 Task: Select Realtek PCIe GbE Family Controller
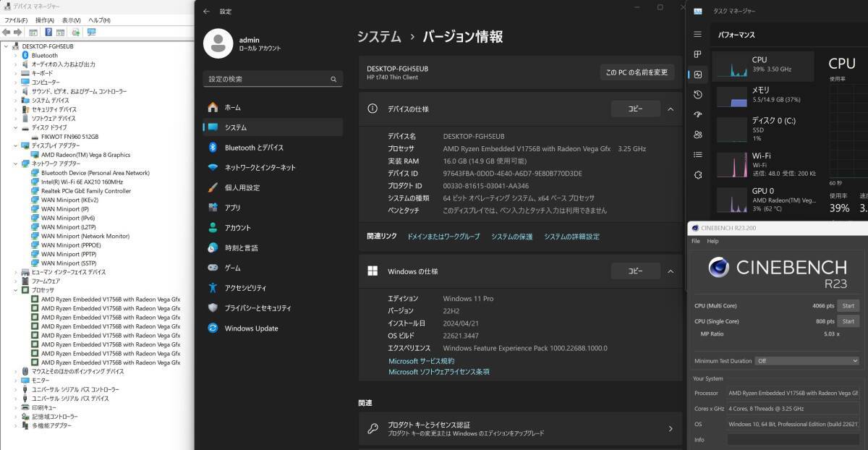click(86, 191)
